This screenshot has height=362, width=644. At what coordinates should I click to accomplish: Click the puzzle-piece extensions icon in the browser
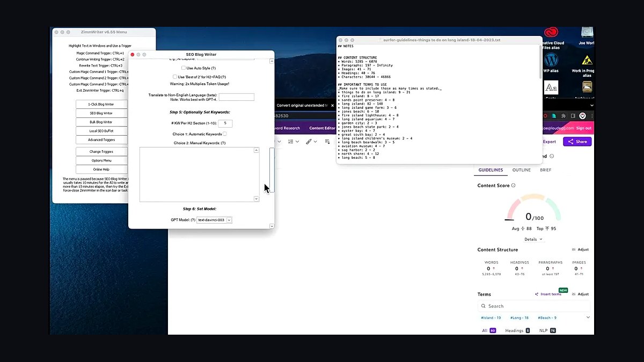(564, 115)
